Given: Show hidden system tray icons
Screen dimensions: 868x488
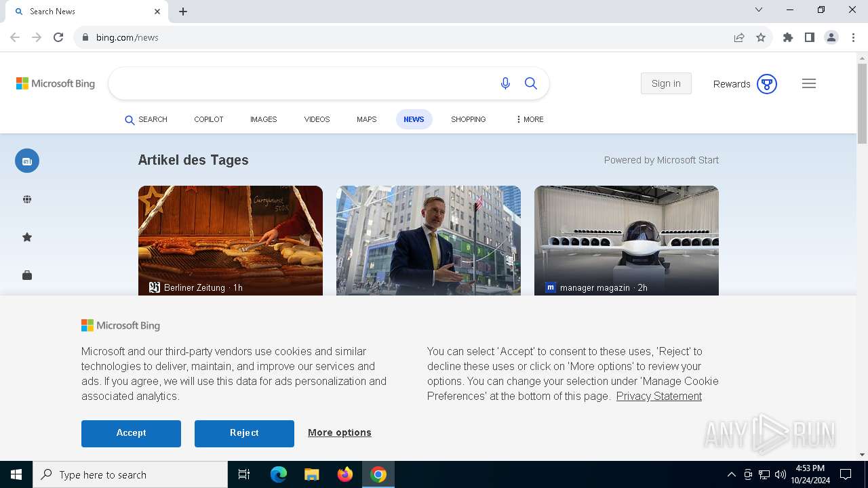Looking at the screenshot, I should click(x=731, y=474).
